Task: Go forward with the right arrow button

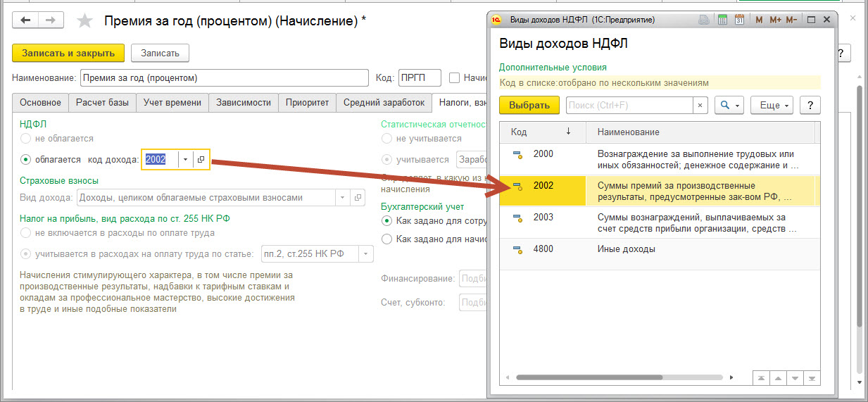Action: click(51, 20)
